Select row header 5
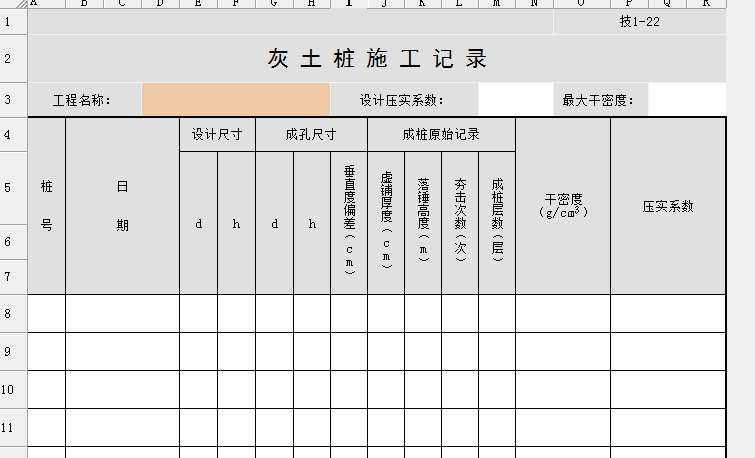Screen dimensions: 755x458 (13, 188)
